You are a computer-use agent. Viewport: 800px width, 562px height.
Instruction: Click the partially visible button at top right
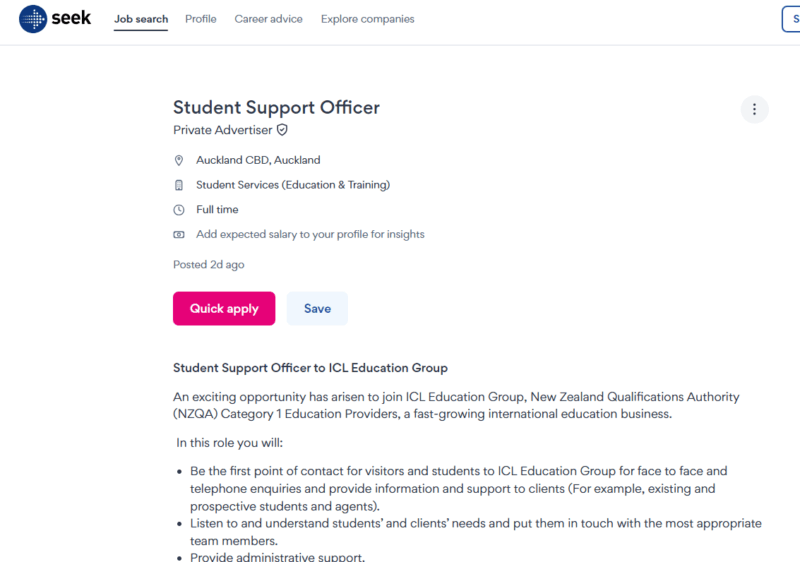(x=791, y=19)
